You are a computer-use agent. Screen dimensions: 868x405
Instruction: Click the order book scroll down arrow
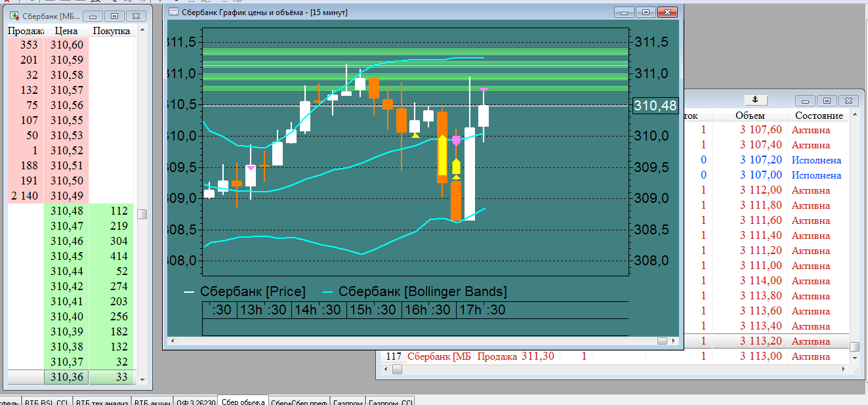click(x=141, y=379)
